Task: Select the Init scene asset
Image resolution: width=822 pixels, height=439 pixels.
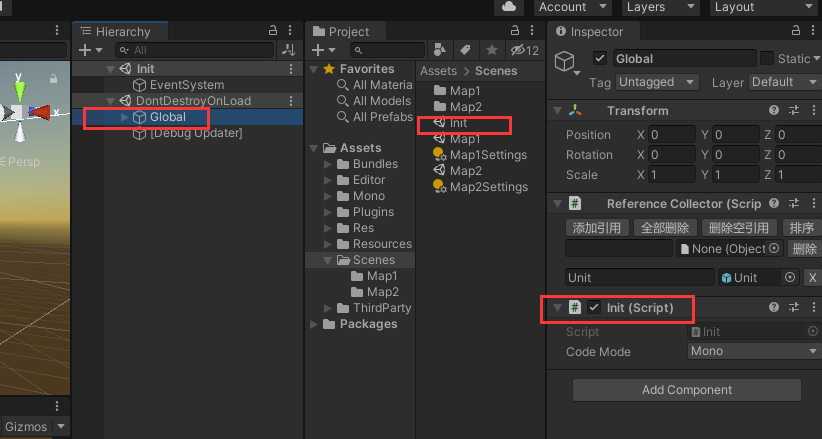Action: [450, 123]
